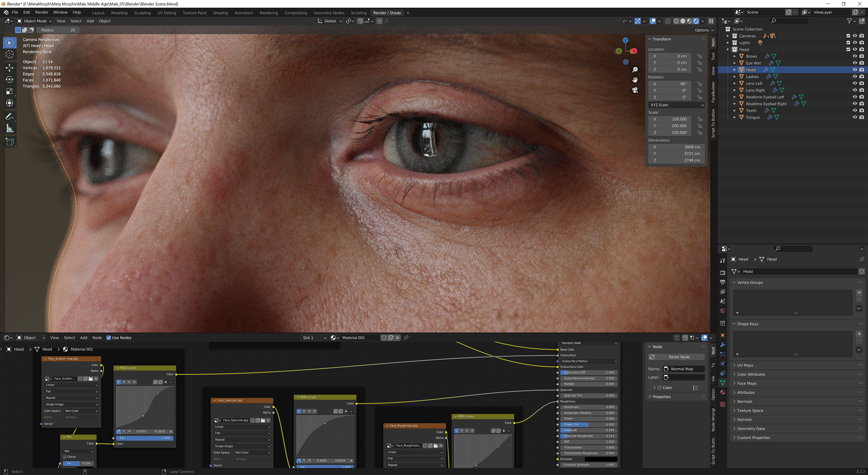The width and height of the screenshot is (868, 475).
Task: Open the Material properties tab icon
Action: click(723, 392)
